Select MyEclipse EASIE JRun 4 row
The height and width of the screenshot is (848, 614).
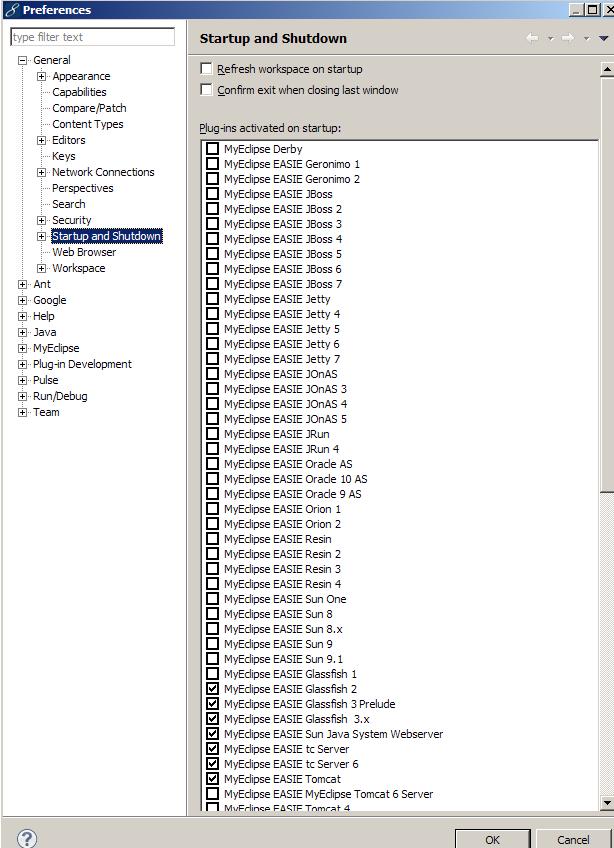281,449
